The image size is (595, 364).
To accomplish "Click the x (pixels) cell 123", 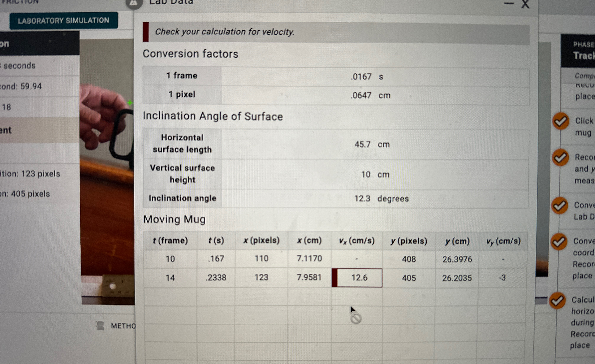I will point(261,277).
